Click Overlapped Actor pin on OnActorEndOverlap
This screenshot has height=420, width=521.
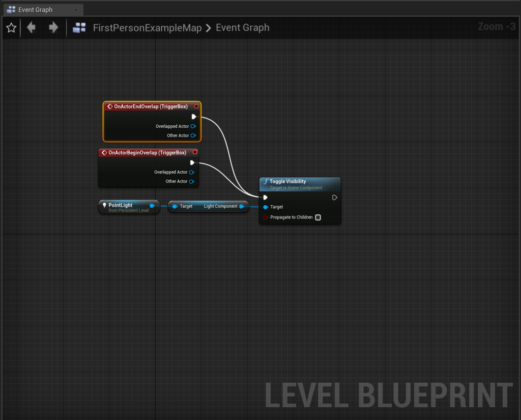[193, 126]
